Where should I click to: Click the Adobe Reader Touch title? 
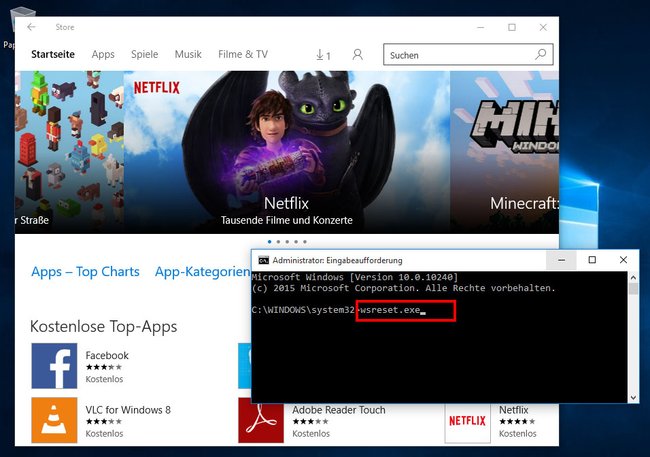(339, 410)
